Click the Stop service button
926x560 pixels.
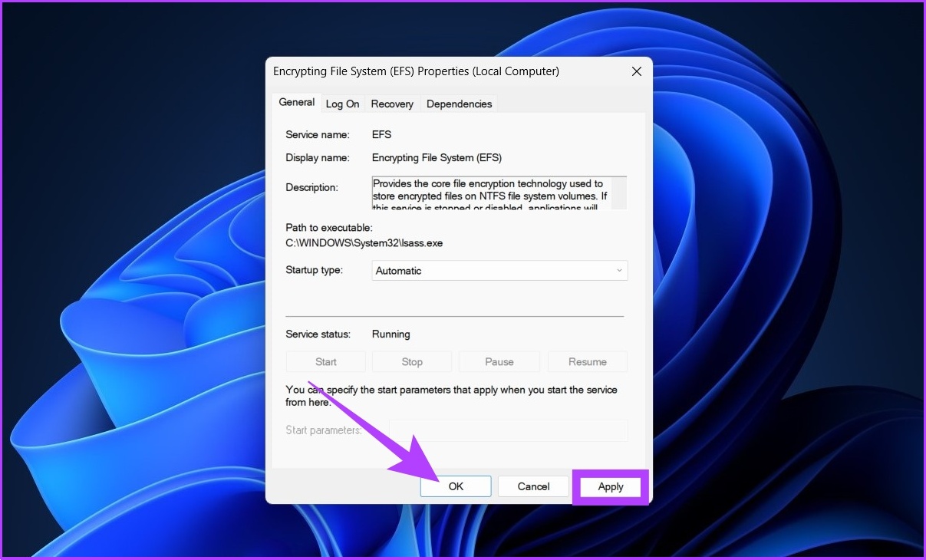pyautogui.click(x=412, y=362)
